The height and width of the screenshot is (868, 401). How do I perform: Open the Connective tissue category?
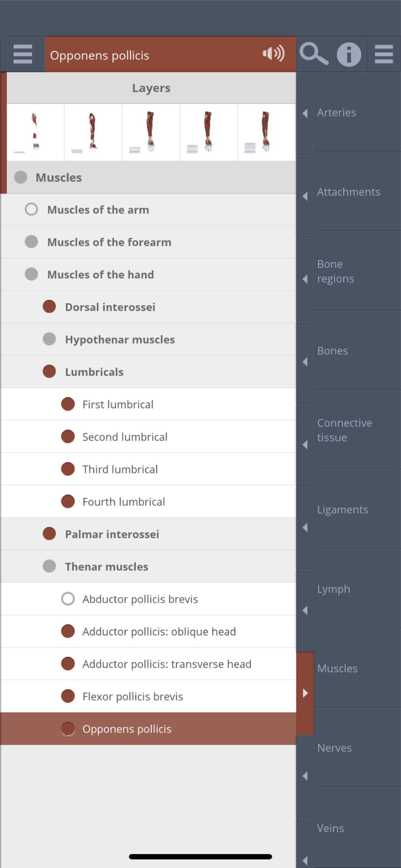[345, 430]
